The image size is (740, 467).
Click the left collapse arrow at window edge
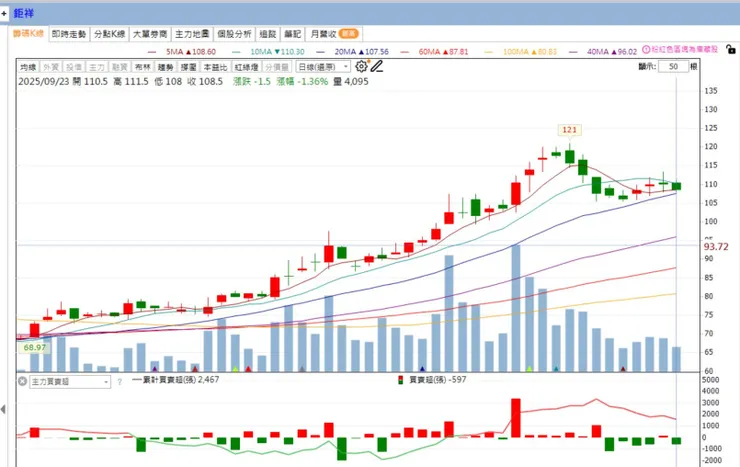click(x=3, y=409)
